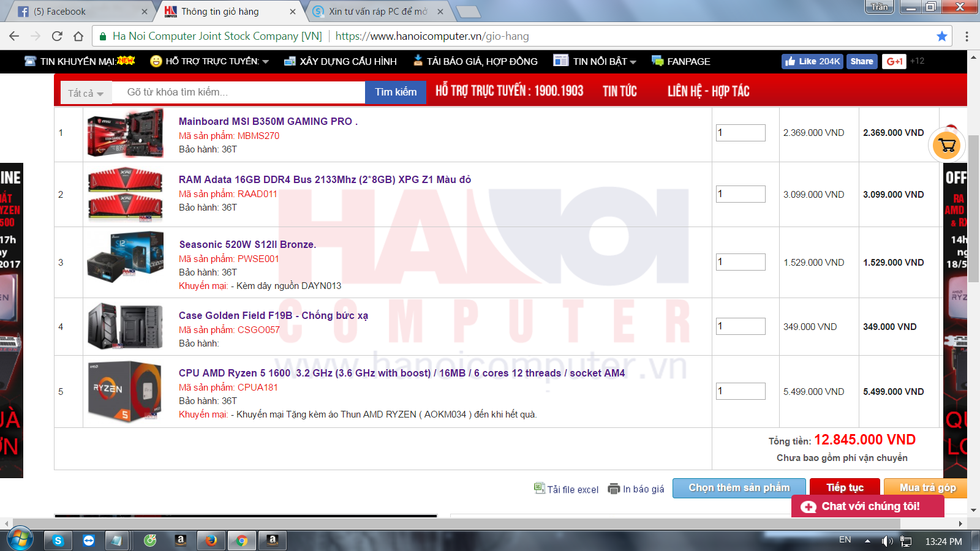Click the quantity field for Ryzen 5 1600
Image resolution: width=980 pixels, height=551 pixels.
coord(741,391)
